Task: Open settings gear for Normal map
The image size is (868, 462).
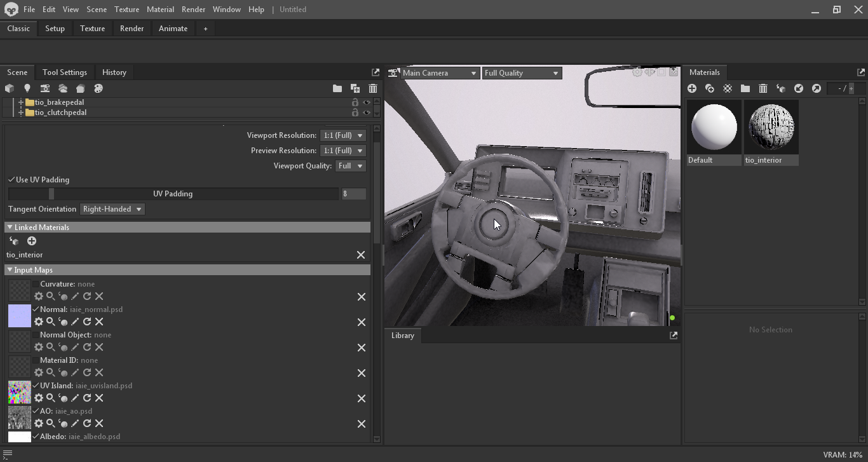Action: [39, 322]
